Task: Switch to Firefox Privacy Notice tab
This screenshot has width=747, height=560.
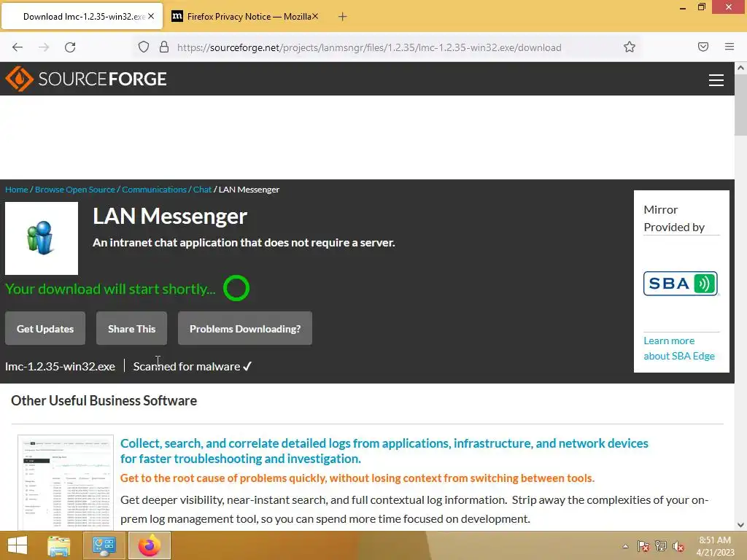Action: [245, 17]
